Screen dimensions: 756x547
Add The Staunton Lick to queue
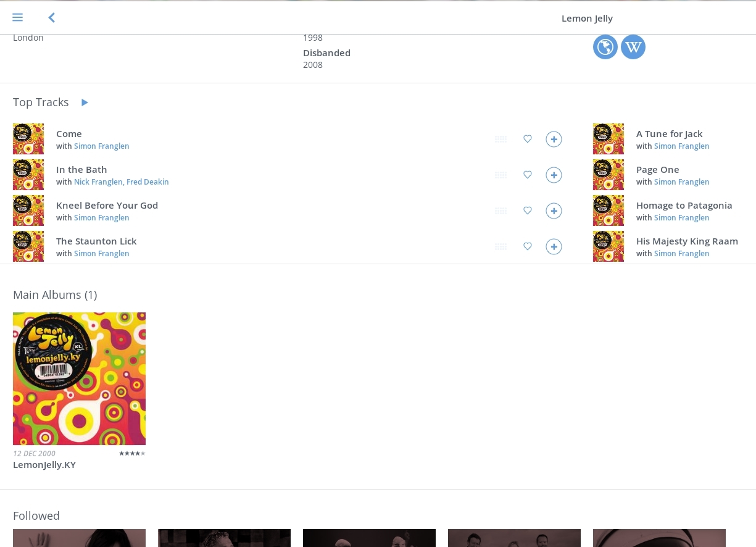tap(554, 247)
